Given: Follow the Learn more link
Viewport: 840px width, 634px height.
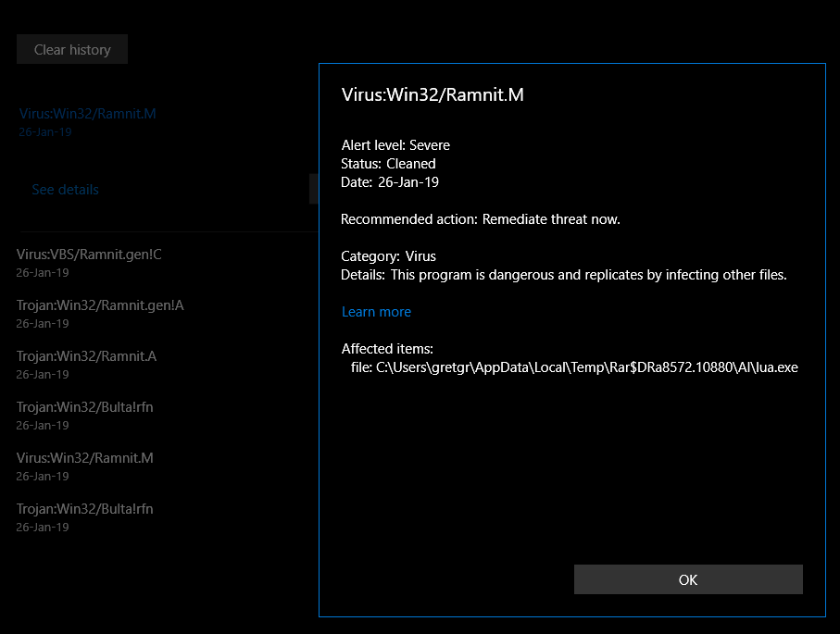Looking at the screenshot, I should (376, 312).
